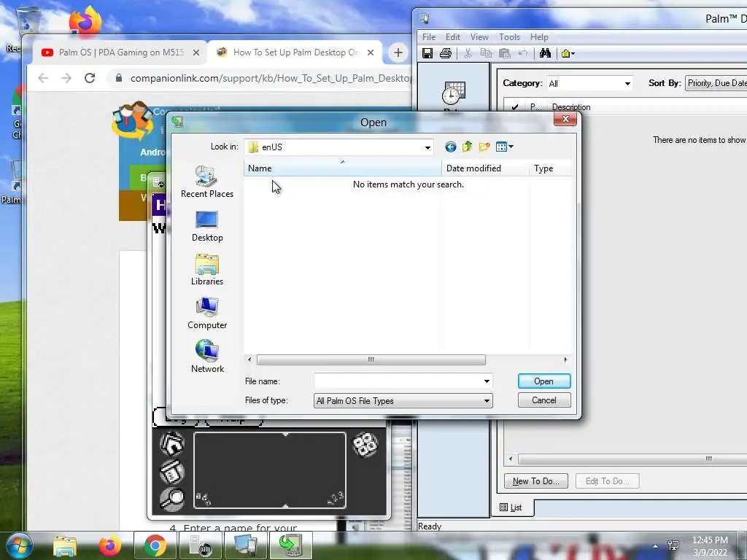Click the browser address bar URL
The width and height of the screenshot is (747, 560).
[x=270, y=78]
